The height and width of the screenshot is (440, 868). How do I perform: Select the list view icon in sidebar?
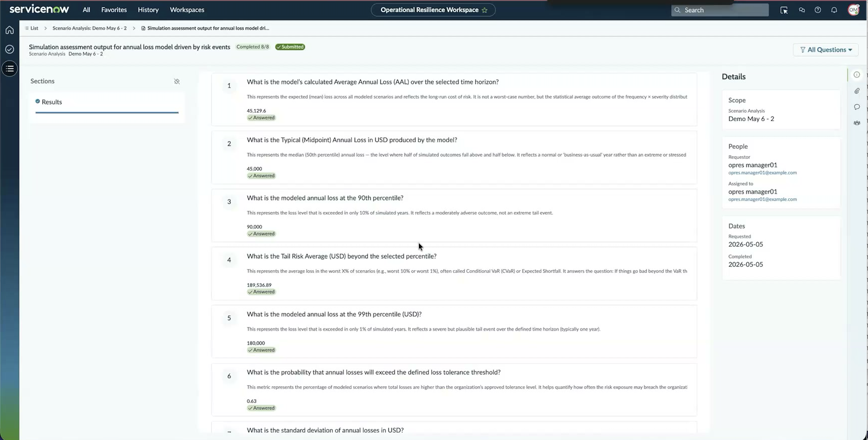9,69
